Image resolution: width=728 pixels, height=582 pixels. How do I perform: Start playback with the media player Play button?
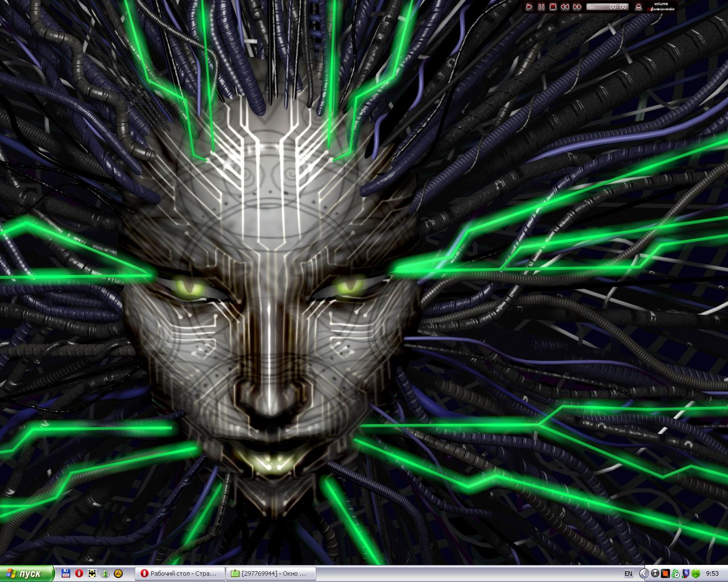tap(529, 7)
